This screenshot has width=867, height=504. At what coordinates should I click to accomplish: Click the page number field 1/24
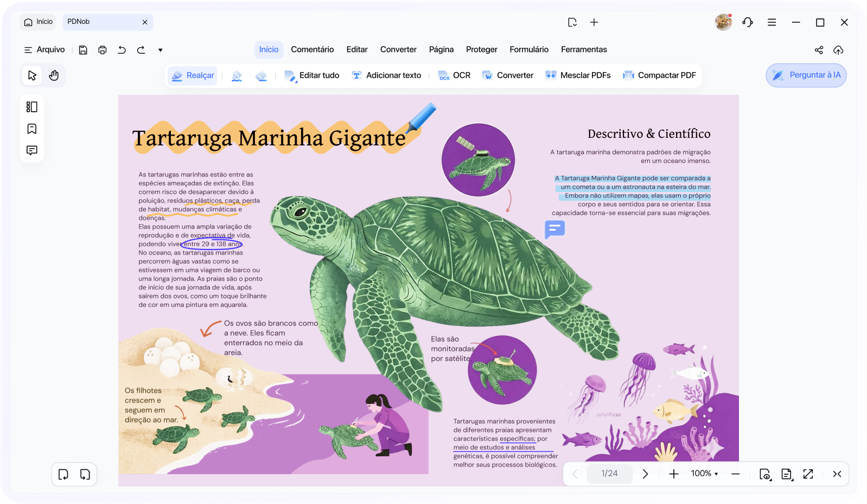(x=609, y=474)
